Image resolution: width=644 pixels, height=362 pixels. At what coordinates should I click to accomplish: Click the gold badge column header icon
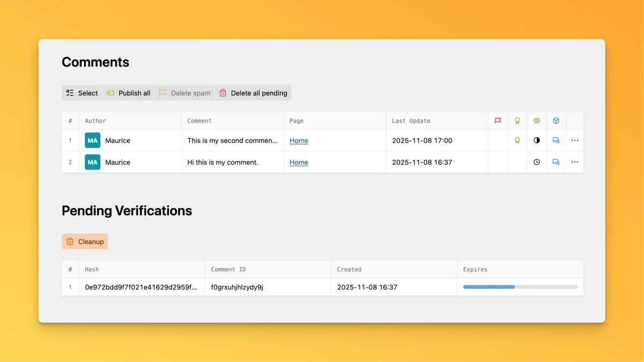pyautogui.click(x=517, y=121)
